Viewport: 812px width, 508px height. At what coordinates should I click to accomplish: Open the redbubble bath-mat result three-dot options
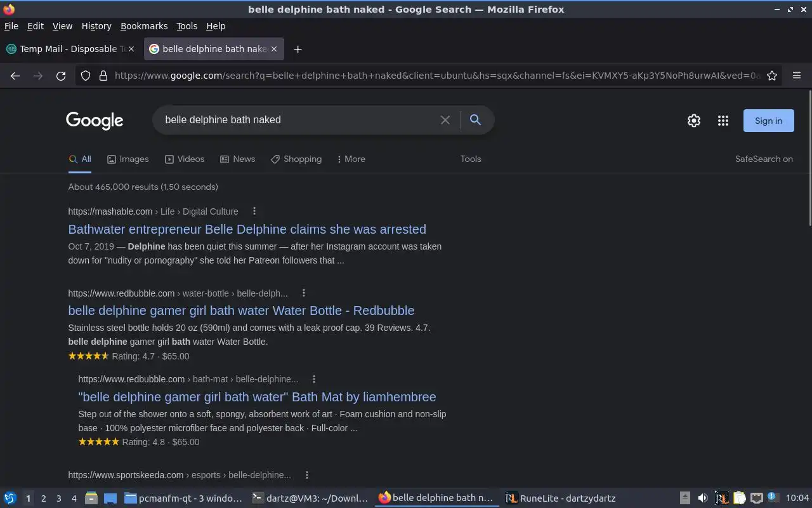(x=314, y=379)
